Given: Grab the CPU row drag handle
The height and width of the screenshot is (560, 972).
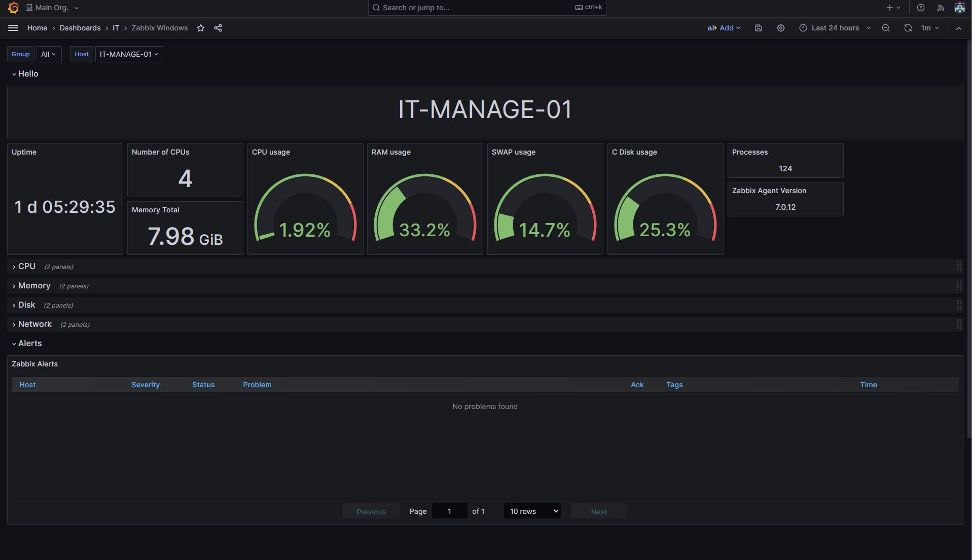Looking at the screenshot, I should [959, 267].
